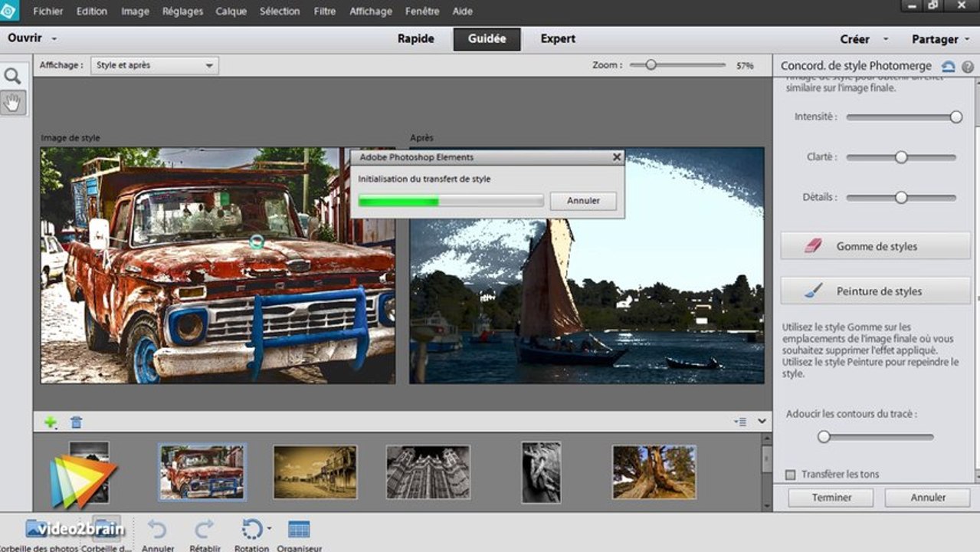Select the Zoom magnifier tool
The image size is (980, 552).
[12, 76]
